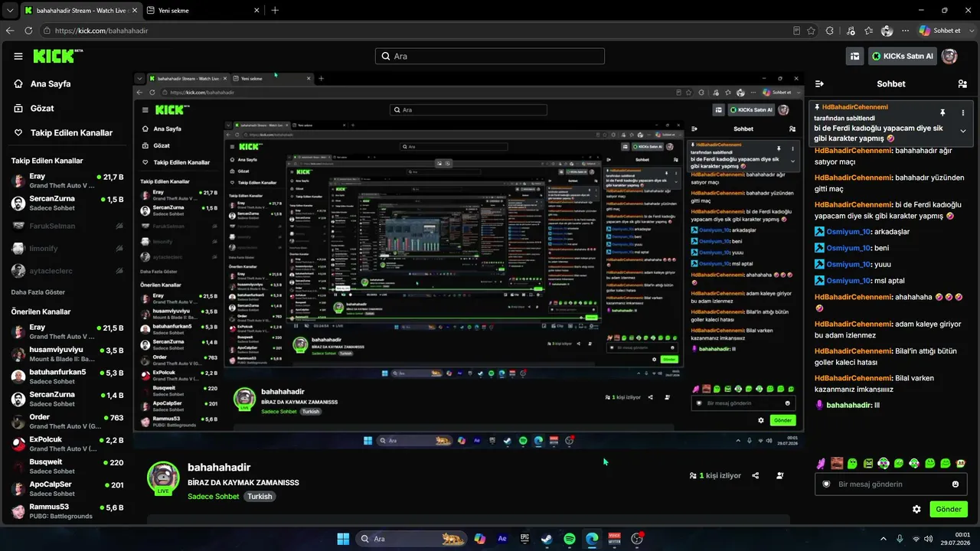Open chat users list icon
The height and width of the screenshot is (551, 980).
coord(962,84)
